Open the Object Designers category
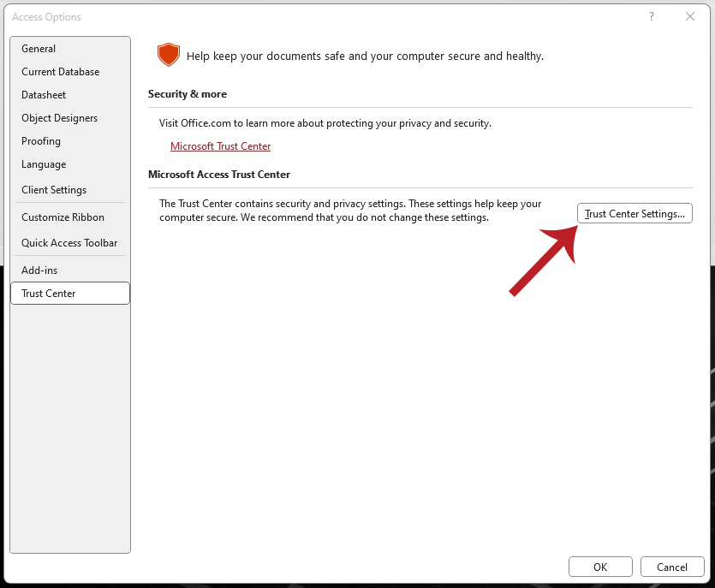The width and height of the screenshot is (715, 588). 59,118
